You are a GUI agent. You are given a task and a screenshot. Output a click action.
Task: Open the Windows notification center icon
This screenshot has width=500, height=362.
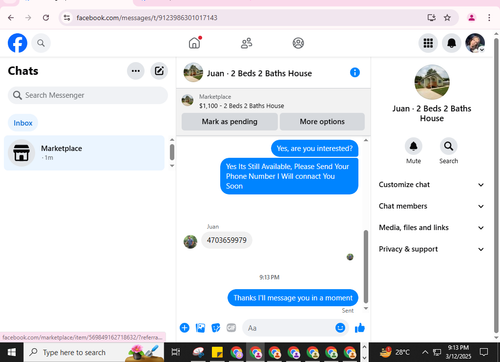[484, 352]
